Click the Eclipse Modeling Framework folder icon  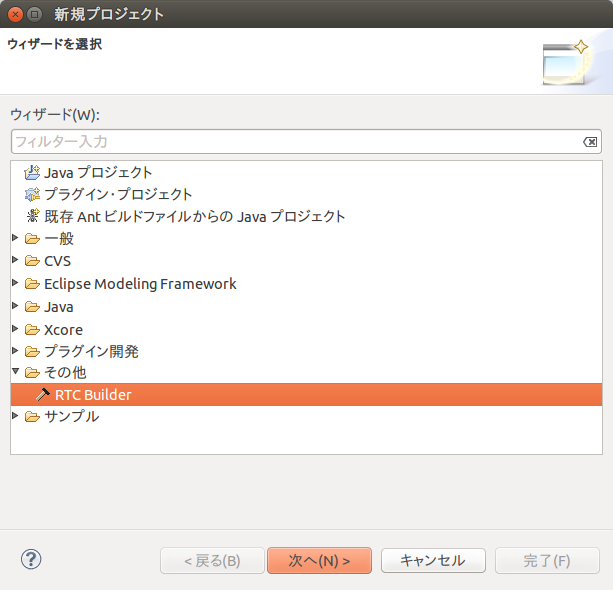[x=32, y=283]
